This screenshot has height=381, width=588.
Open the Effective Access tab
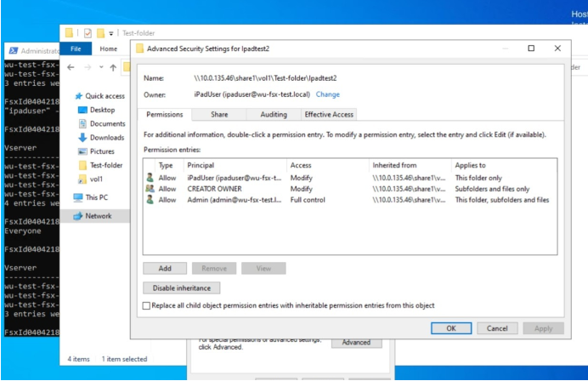tap(329, 115)
